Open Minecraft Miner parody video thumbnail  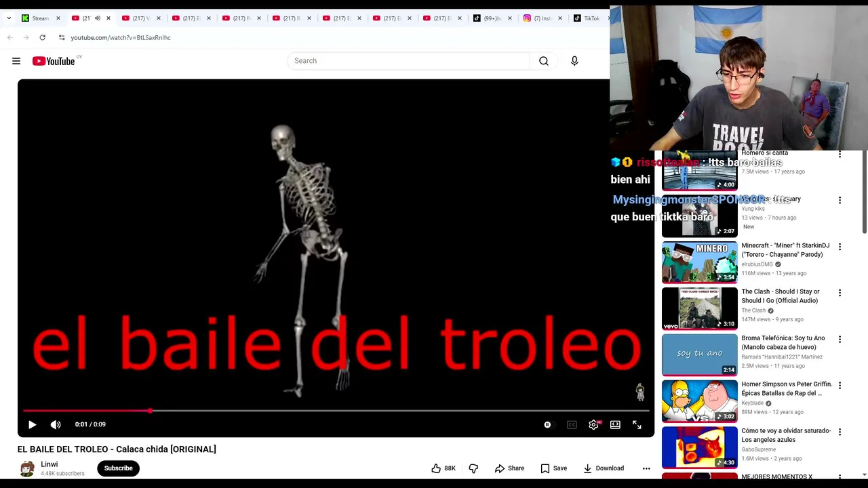pos(699,262)
